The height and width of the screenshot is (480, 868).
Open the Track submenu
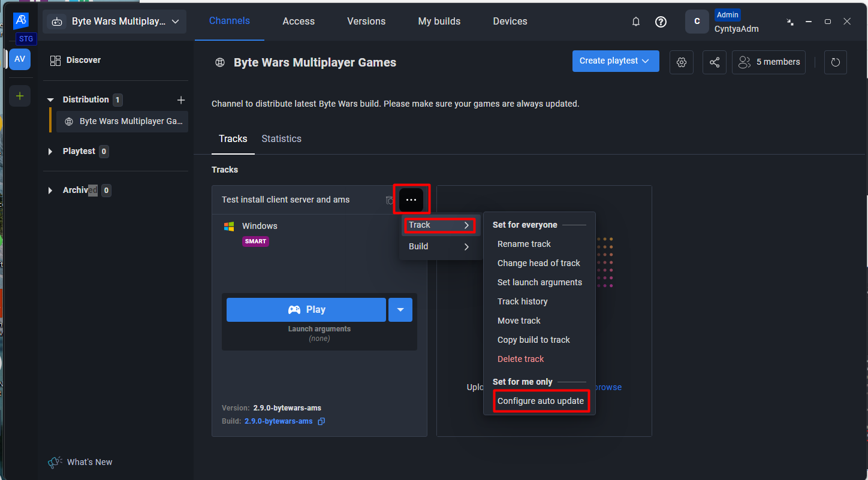[x=441, y=225]
